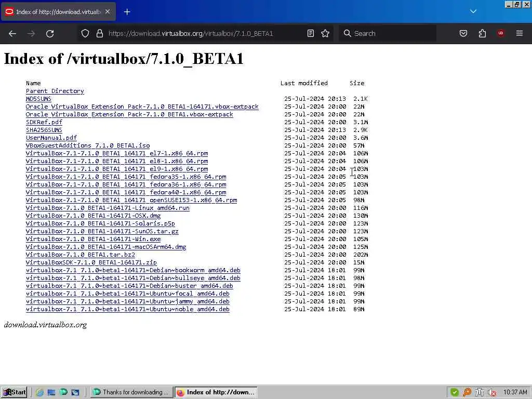Click the 202M size of tar.bz2
532x399 pixels.
[x=361, y=255]
